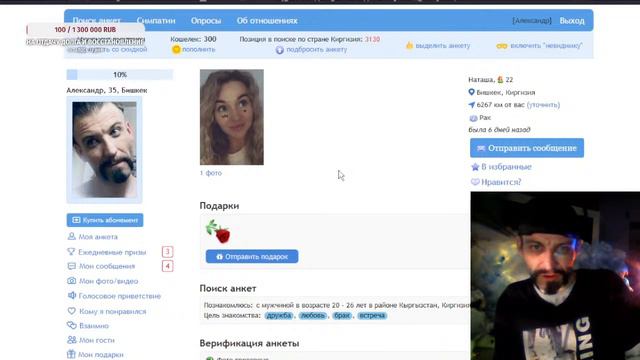
Task: Click the people icon for Мои гости
Action: click(71, 340)
